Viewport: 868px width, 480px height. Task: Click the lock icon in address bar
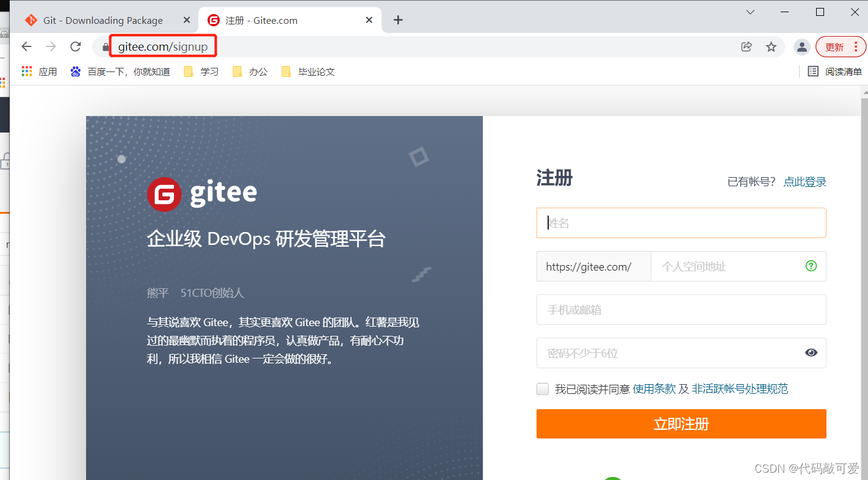[x=106, y=47]
